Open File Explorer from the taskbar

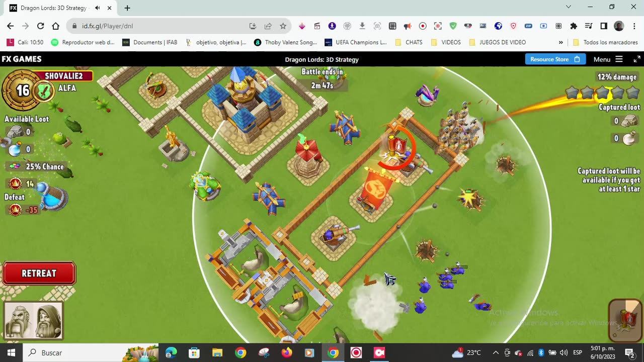pyautogui.click(x=217, y=353)
